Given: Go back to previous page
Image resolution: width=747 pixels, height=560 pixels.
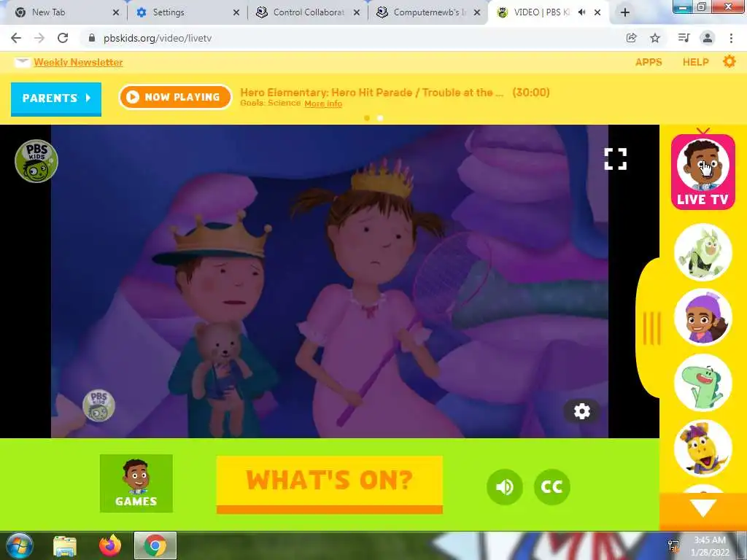Looking at the screenshot, I should click(16, 38).
